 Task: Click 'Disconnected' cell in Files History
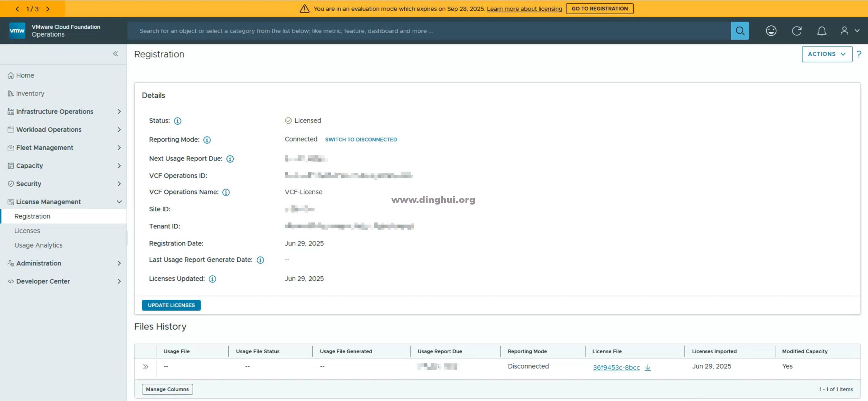528,366
